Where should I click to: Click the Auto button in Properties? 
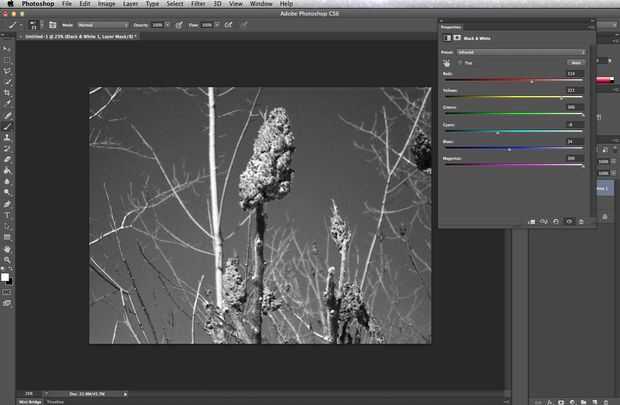point(576,62)
